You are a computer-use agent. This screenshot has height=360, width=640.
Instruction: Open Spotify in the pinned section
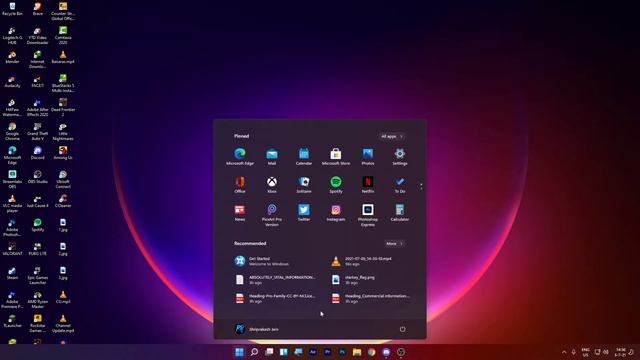coord(336,185)
